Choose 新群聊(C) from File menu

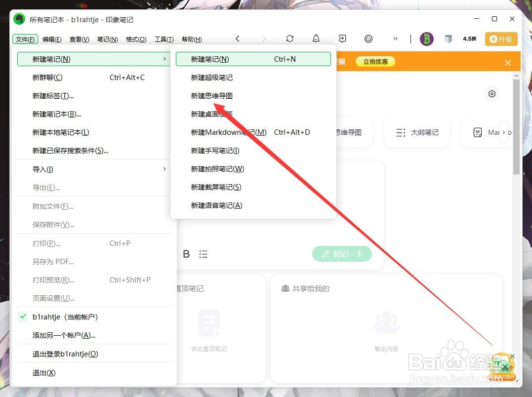94,78
